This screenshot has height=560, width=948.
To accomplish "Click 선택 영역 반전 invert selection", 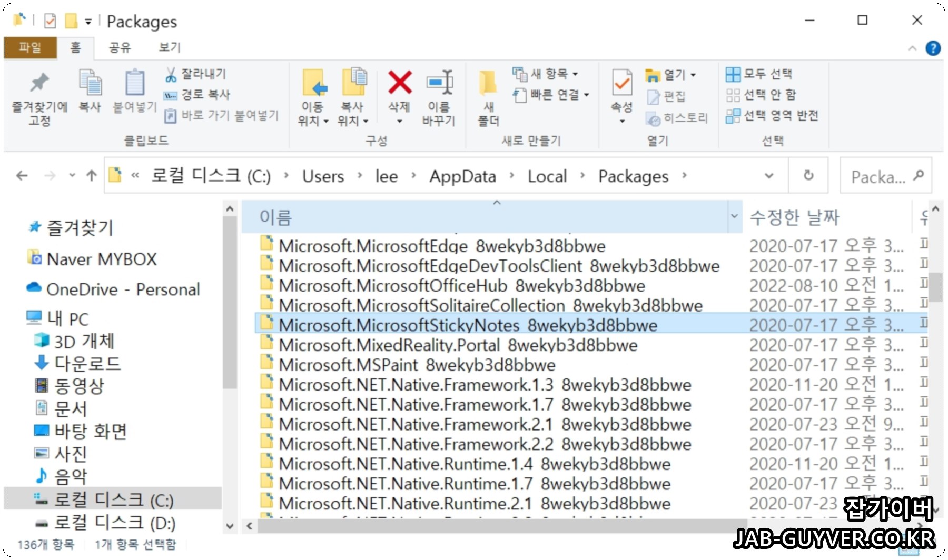I will click(772, 116).
